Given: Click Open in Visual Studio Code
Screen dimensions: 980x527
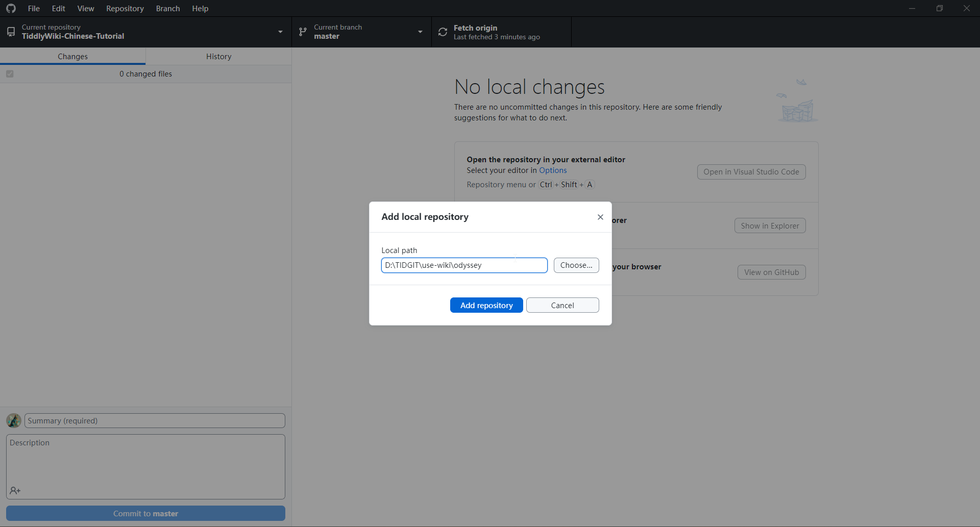Looking at the screenshot, I should pyautogui.click(x=751, y=172).
